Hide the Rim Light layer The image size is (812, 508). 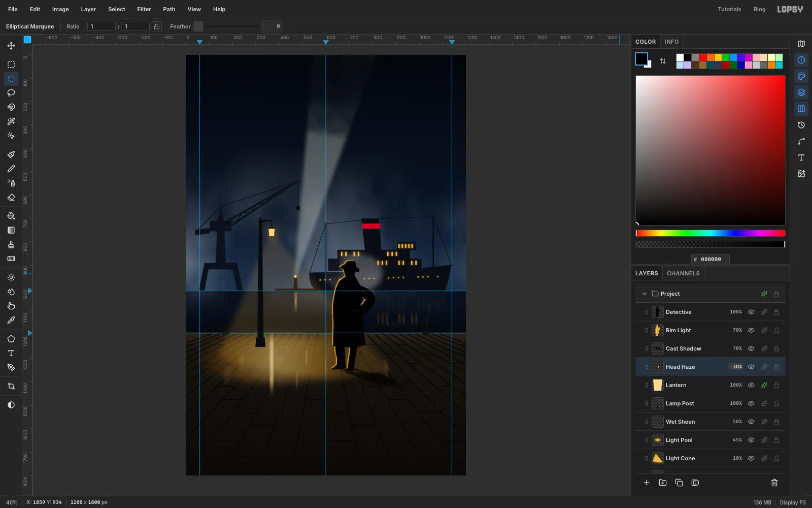(x=751, y=330)
